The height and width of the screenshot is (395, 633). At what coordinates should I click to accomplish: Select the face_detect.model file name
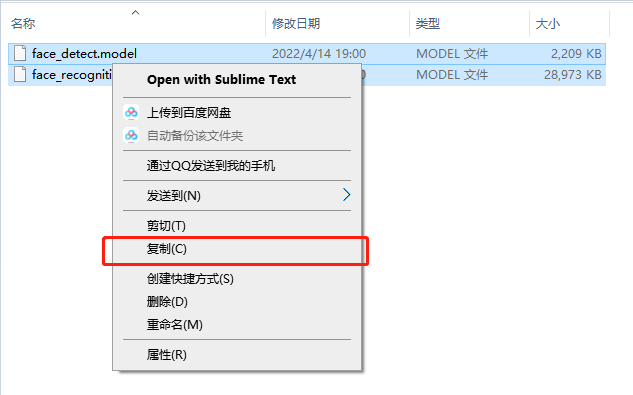(84, 54)
